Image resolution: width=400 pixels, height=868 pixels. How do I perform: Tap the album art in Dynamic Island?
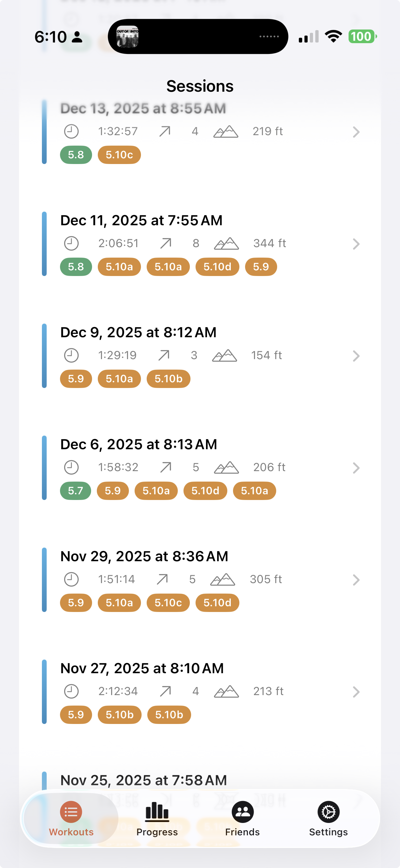[128, 36]
